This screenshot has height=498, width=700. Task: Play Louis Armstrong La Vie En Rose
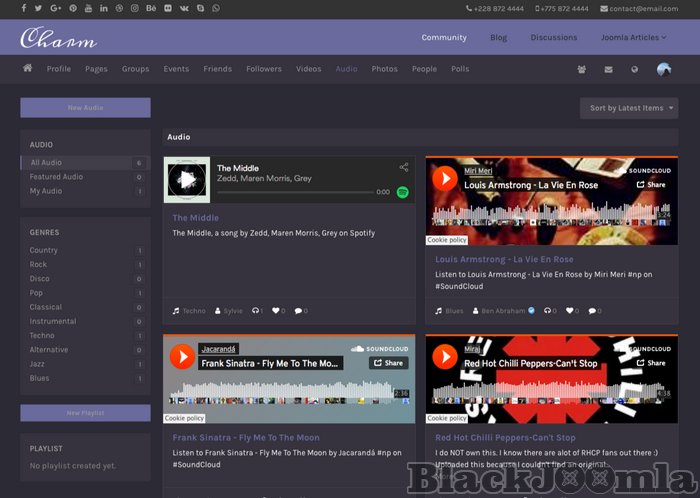(x=444, y=179)
